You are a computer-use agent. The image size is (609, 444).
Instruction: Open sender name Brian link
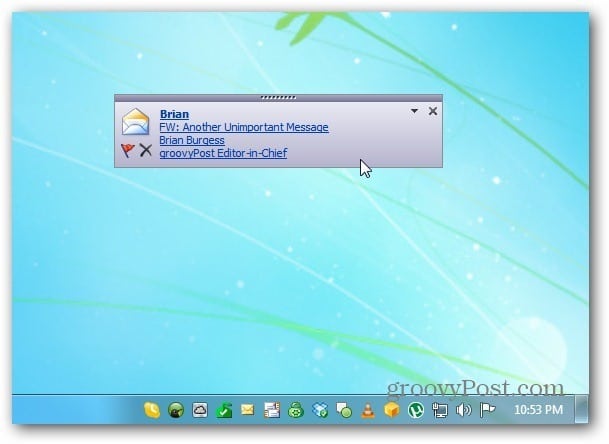pyautogui.click(x=174, y=114)
